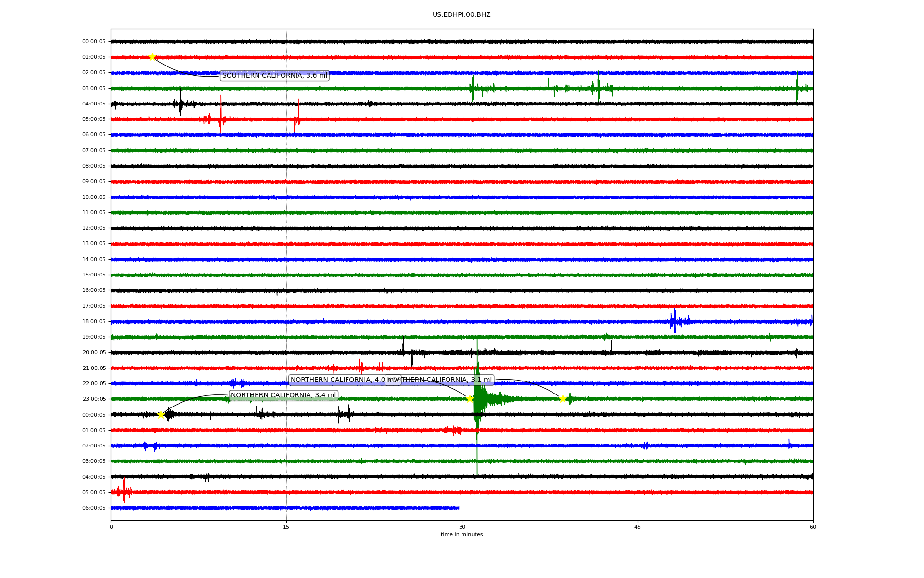Screen dimensions: 924x578
Task: Click the large green earthquake spike on the 23:00:05 trace
Action: 477,399
